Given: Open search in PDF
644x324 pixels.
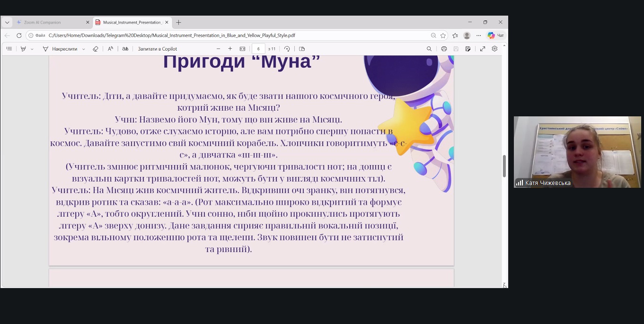Looking at the screenshot, I should (429, 49).
